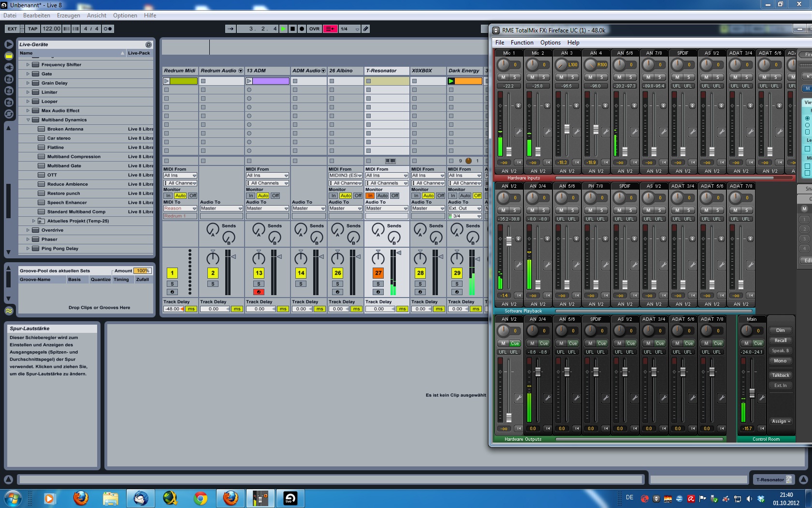Open the Plug-in Devices browser icon
This screenshot has height=508, width=812.
coord(9,68)
